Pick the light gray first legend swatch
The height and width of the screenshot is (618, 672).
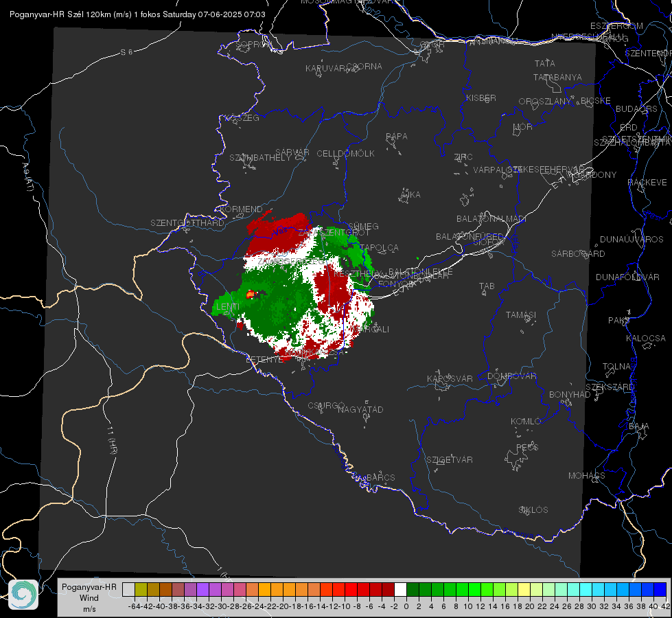click(x=128, y=589)
